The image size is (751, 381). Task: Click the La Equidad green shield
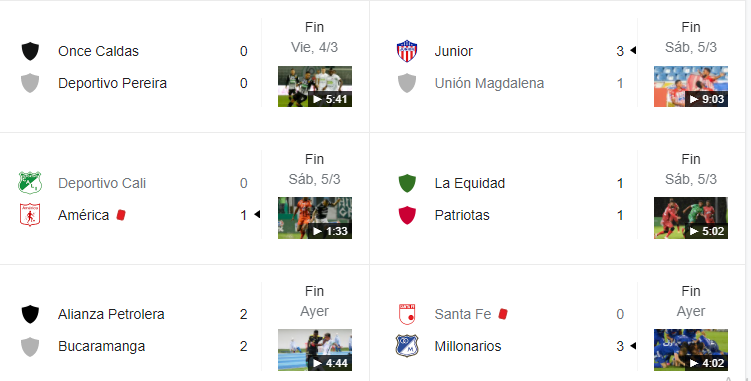(407, 183)
